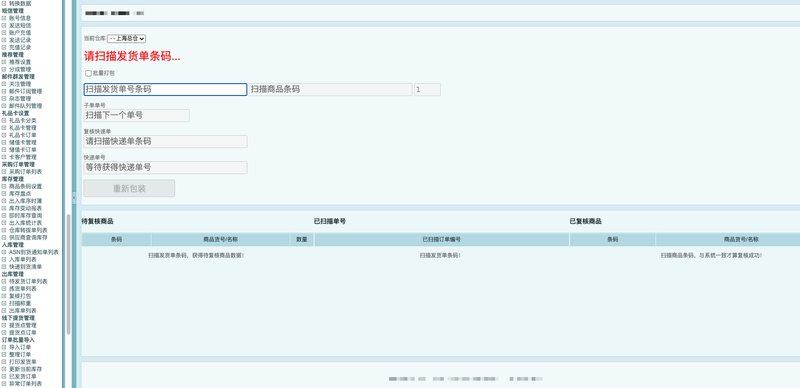800x388 pixels.
Task: Enable the 批量打包 checkbox
Action: [88, 74]
